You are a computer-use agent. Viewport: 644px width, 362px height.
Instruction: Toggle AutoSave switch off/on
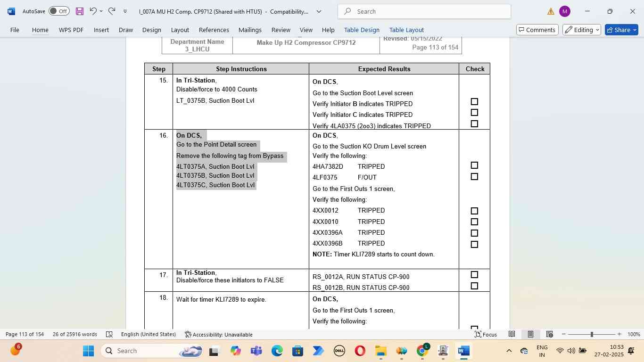point(59,11)
